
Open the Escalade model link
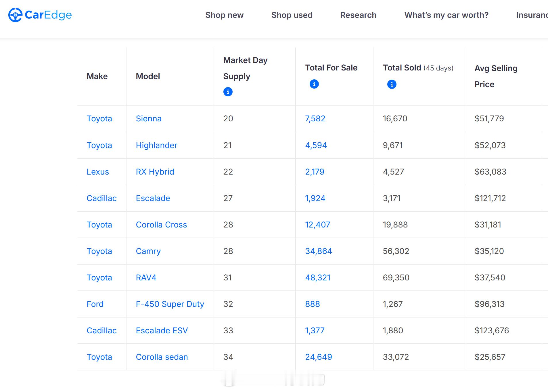(x=153, y=198)
